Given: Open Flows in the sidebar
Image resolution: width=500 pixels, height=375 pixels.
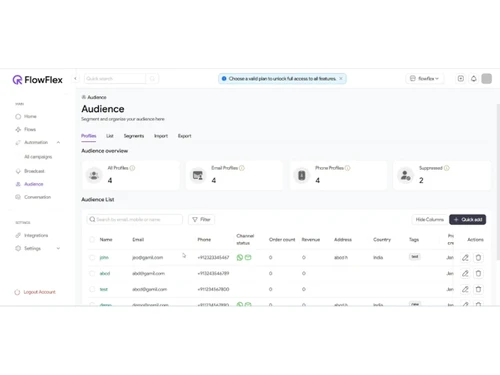Looking at the screenshot, I should (26, 129).
